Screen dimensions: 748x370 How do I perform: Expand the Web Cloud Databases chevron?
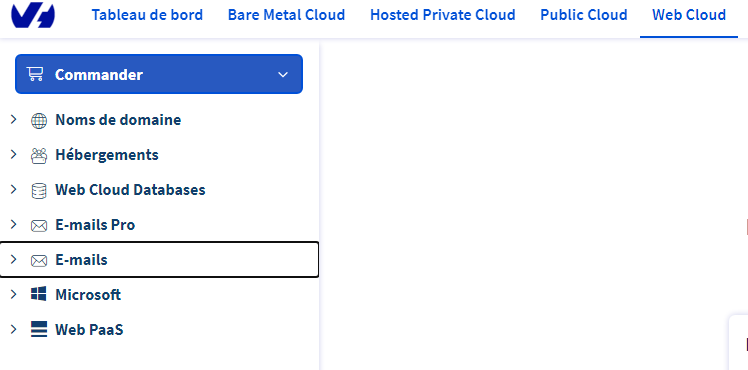(13, 189)
